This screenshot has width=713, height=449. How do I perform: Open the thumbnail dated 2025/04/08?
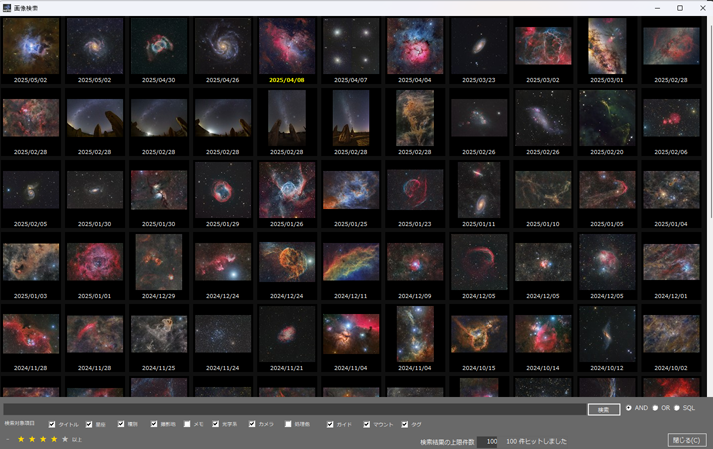pyautogui.click(x=287, y=46)
